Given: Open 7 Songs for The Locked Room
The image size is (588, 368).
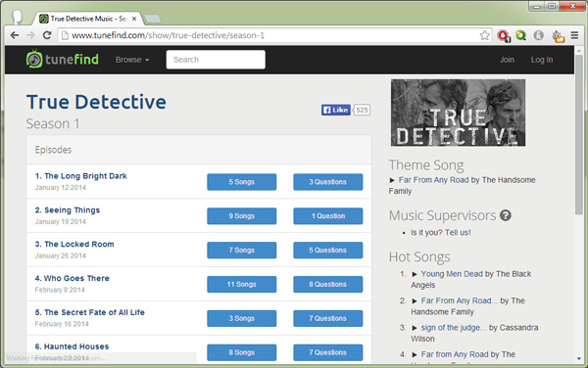Looking at the screenshot, I should click(x=241, y=251).
